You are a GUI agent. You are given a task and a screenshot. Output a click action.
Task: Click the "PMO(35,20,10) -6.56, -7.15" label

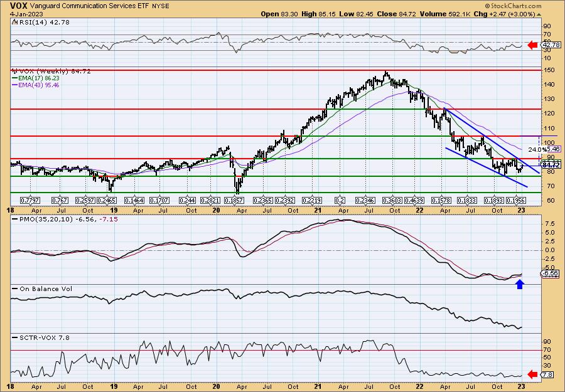click(x=68, y=220)
